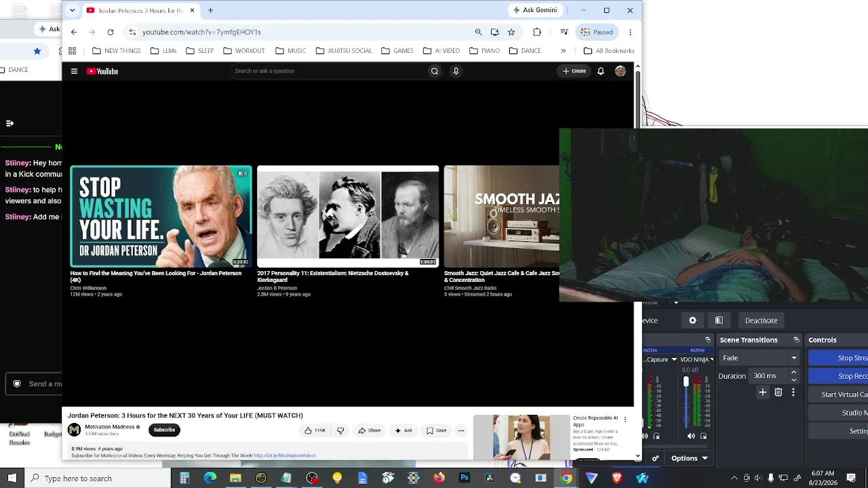
Task: Remove scene transition with trash icon
Action: [778, 392]
